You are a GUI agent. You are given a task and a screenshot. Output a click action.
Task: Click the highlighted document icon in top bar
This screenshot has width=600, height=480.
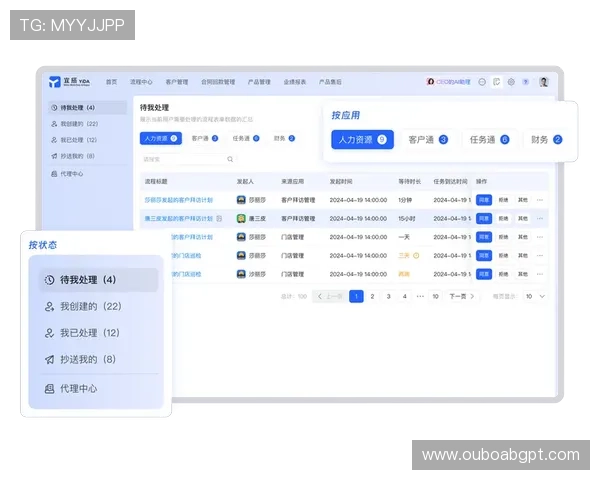click(x=496, y=82)
